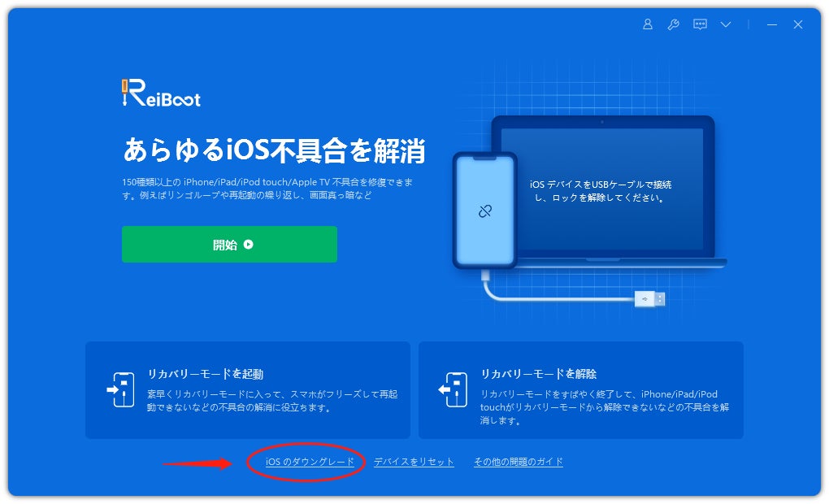Open the リカバリーモードを解除 card

point(580,390)
